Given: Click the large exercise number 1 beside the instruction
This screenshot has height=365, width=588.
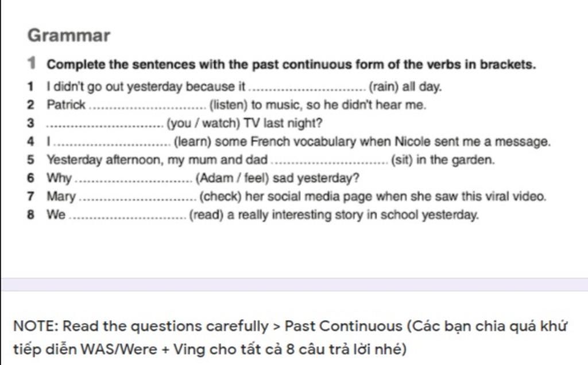Looking at the screenshot, I should coord(33,64).
